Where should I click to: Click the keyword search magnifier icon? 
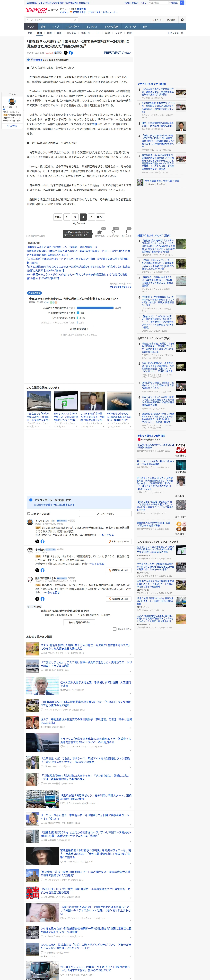[75, 20]
